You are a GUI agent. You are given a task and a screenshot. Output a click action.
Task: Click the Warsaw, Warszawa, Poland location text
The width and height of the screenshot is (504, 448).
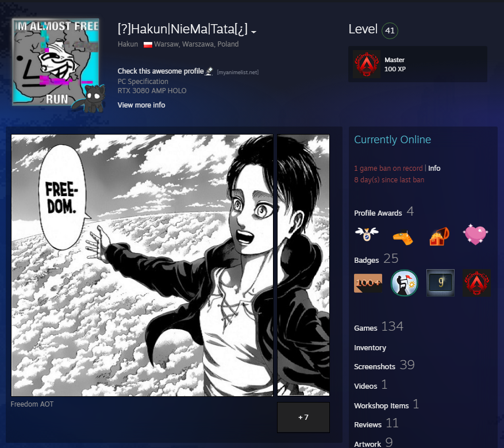(196, 44)
